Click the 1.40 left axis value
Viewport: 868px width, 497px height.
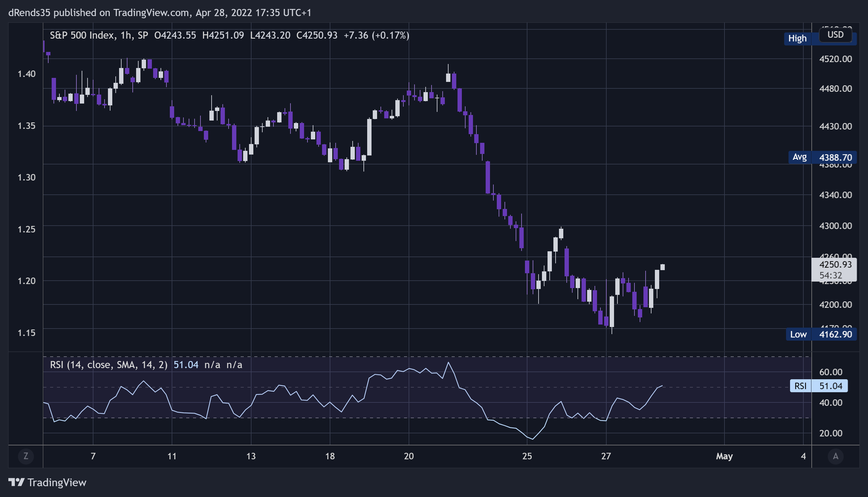[x=27, y=74]
